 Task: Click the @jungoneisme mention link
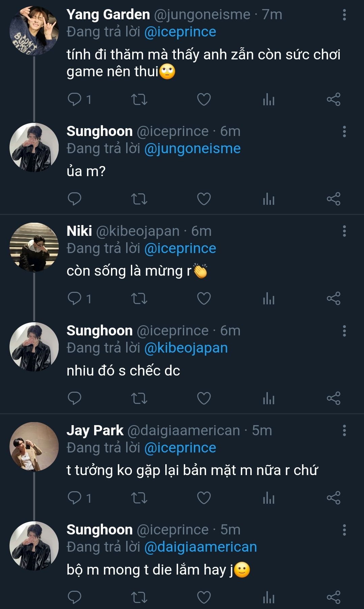point(192,148)
